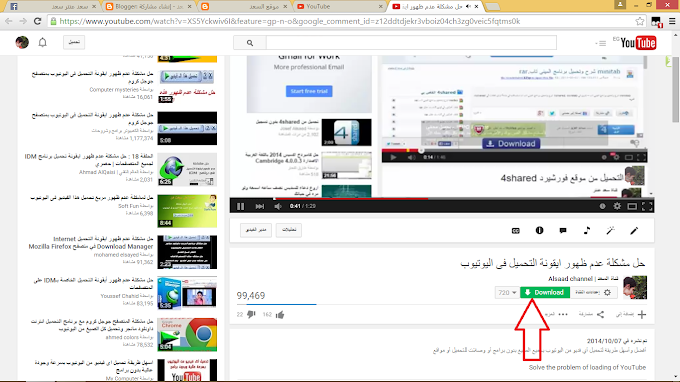
Task: Click the red video progress bar
Action: pos(441,199)
